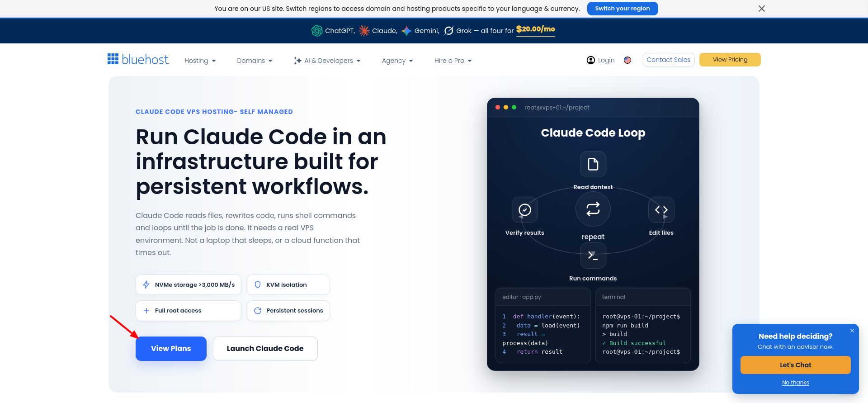
Task: Click the Verify results checkmark icon
Action: tap(525, 210)
